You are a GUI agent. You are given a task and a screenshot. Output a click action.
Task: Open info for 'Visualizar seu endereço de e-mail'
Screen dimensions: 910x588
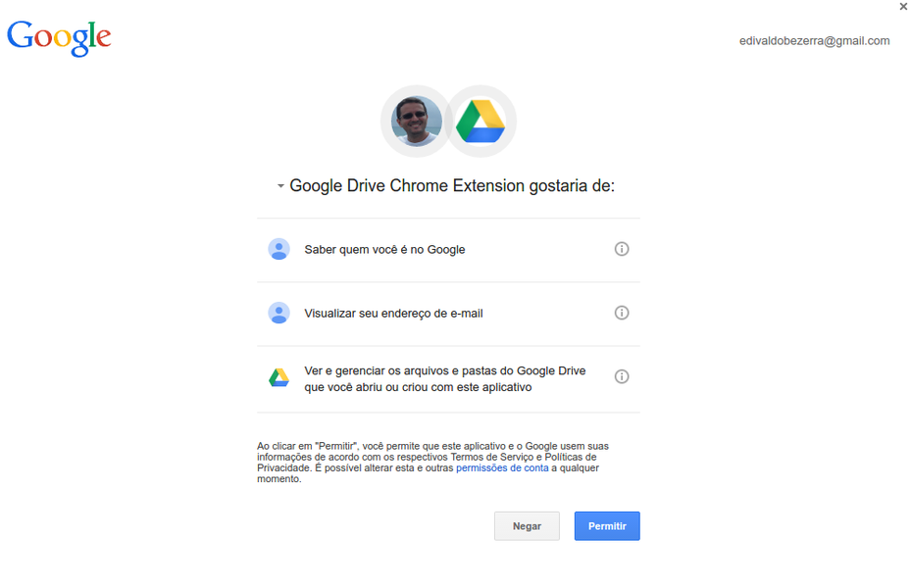coord(622,313)
